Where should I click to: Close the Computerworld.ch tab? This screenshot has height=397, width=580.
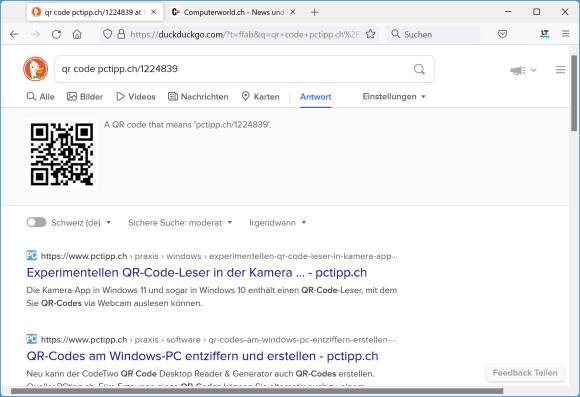(293, 12)
